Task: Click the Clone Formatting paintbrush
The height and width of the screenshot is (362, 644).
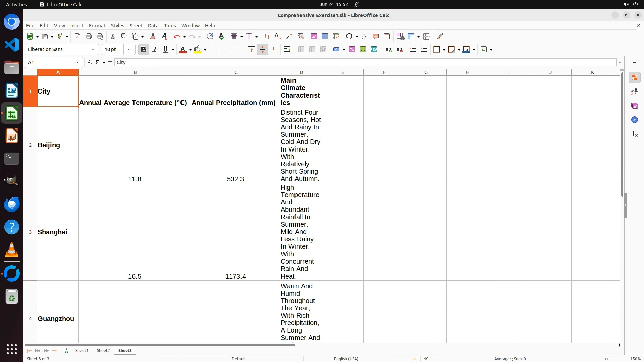Action: 153,36
